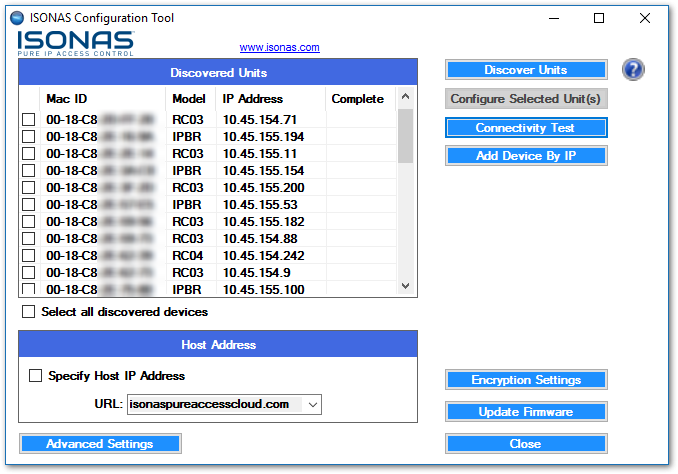Image resolution: width=678 pixels, height=474 pixels.
Task: Click the scroll up arrow in units list
Action: click(405, 96)
